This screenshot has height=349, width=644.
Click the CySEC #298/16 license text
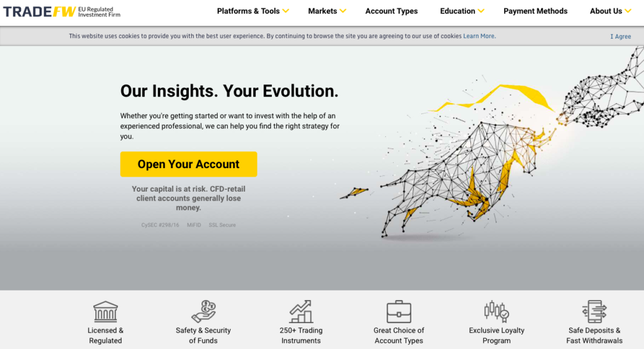pyautogui.click(x=160, y=225)
